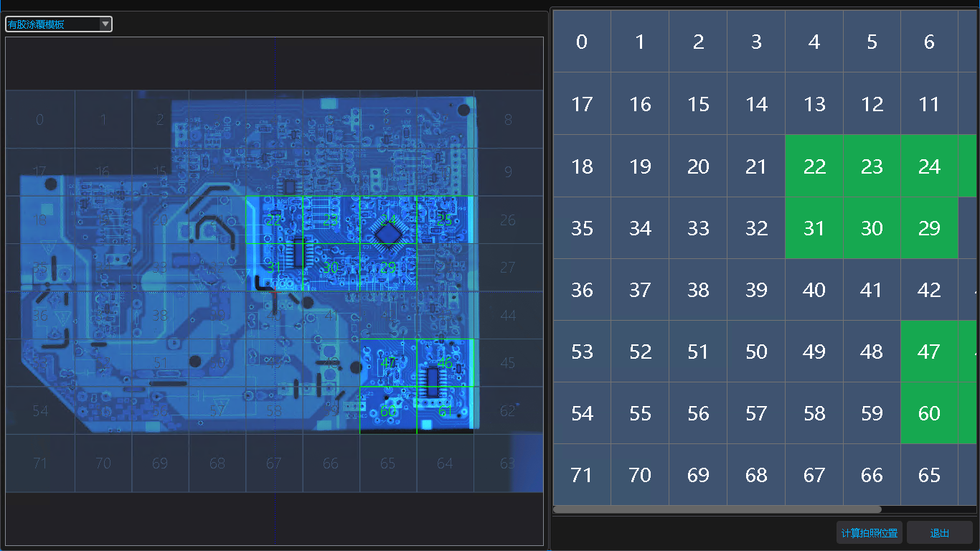
Task: Select cell 53 in the number grid
Action: pyautogui.click(x=582, y=352)
